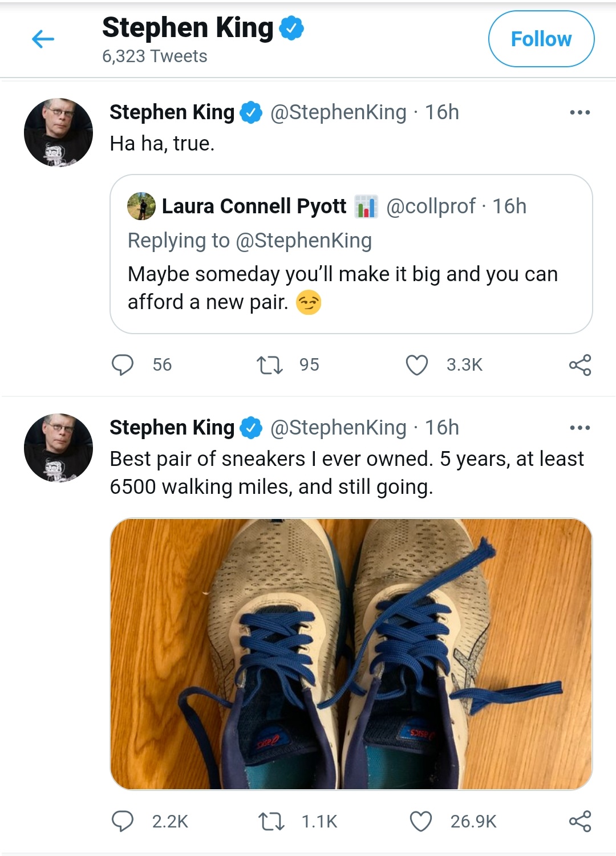This screenshot has width=616, height=856.
Task: Open the quoted tweet about a new pair
Action: [342, 288]
